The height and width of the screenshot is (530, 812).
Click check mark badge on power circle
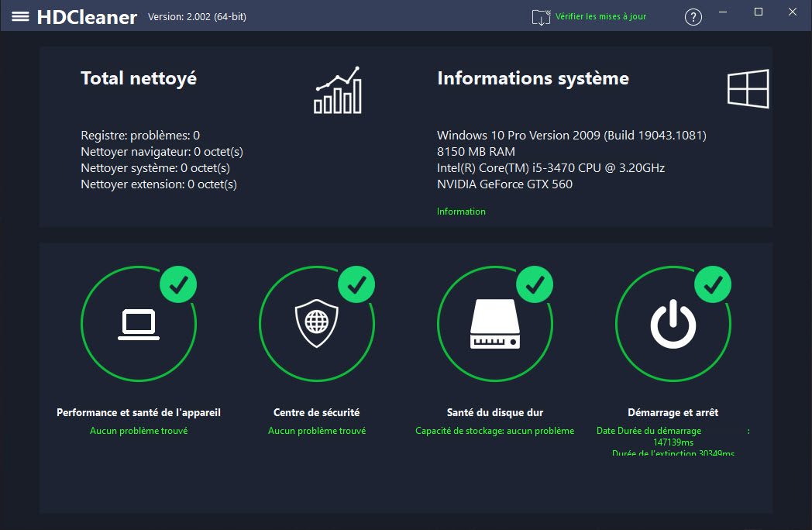click(713, 284)
